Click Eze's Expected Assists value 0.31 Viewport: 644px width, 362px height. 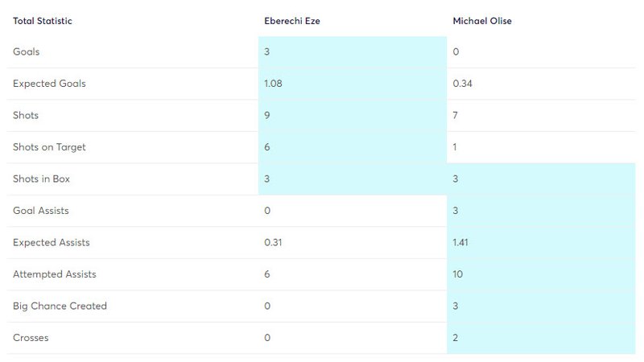[272, 242]
